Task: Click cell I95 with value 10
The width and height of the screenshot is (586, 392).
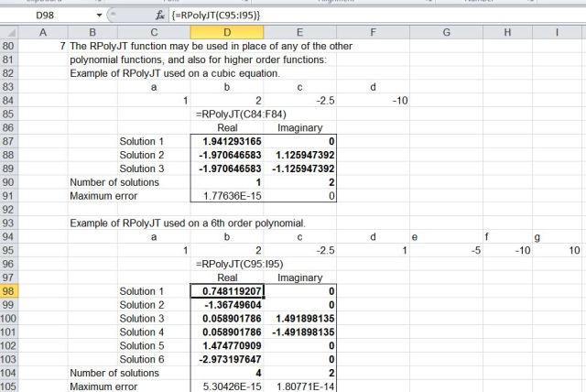Action: click(x=559, y=250)
